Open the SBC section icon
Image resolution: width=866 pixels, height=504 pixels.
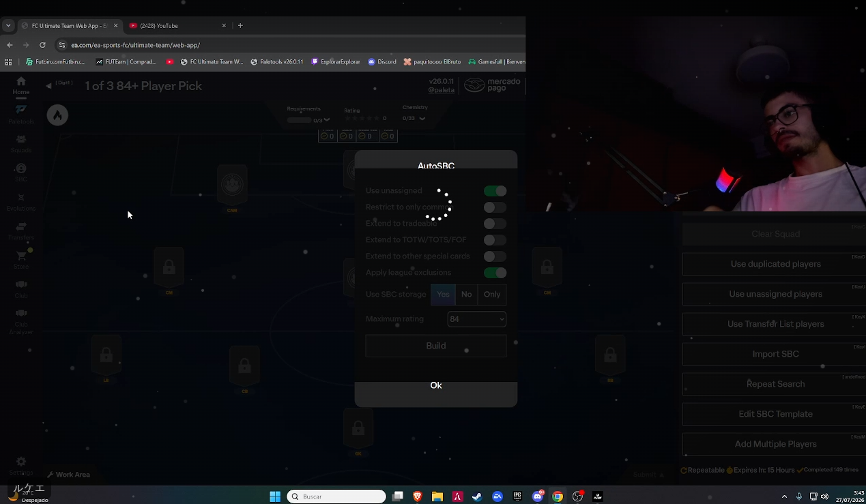[21, 168]
